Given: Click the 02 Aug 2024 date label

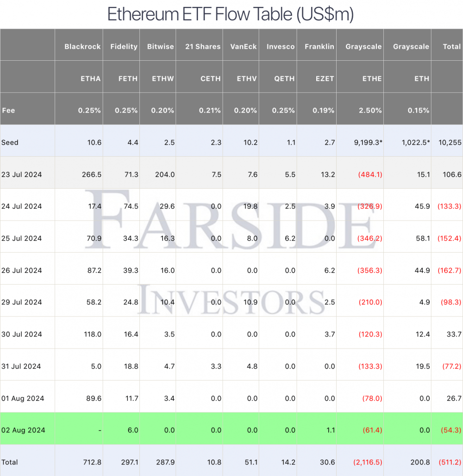Looking at the screenshot, I should [x=23, y=431].
